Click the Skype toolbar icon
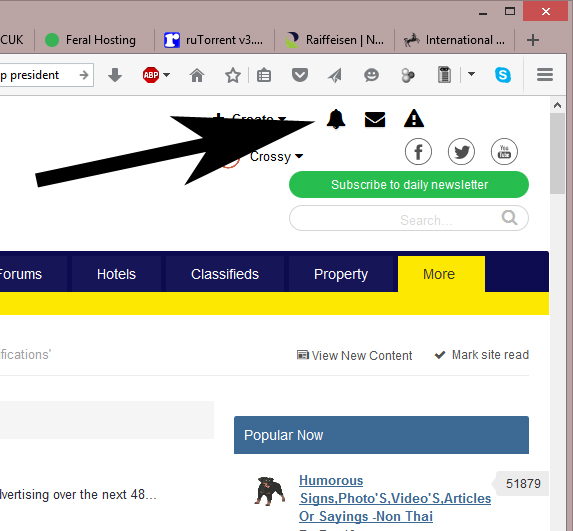 tap(503, 75)
